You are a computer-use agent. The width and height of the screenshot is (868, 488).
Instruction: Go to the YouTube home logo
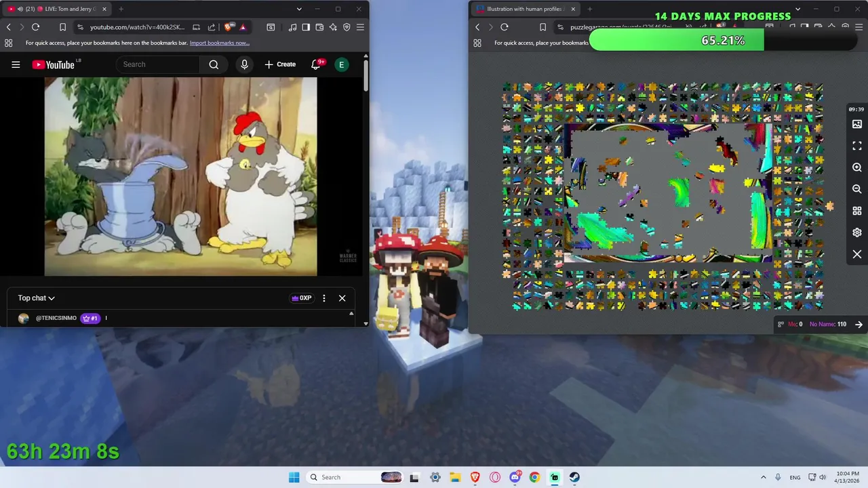pos(54,64)
